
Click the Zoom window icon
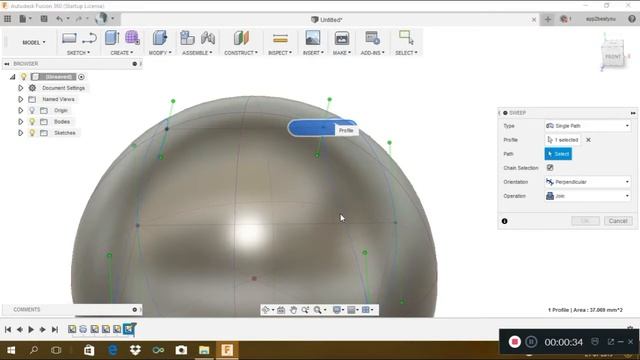pyautogui.click(x=305, y=310)
